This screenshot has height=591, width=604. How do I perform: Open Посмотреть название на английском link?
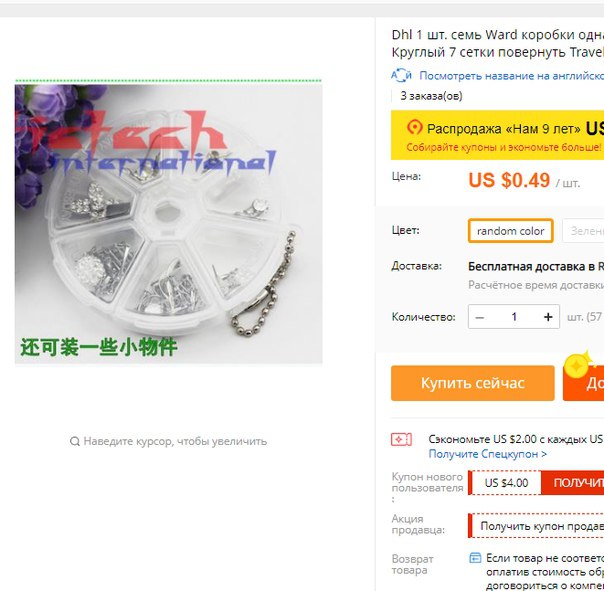point(512,76)
